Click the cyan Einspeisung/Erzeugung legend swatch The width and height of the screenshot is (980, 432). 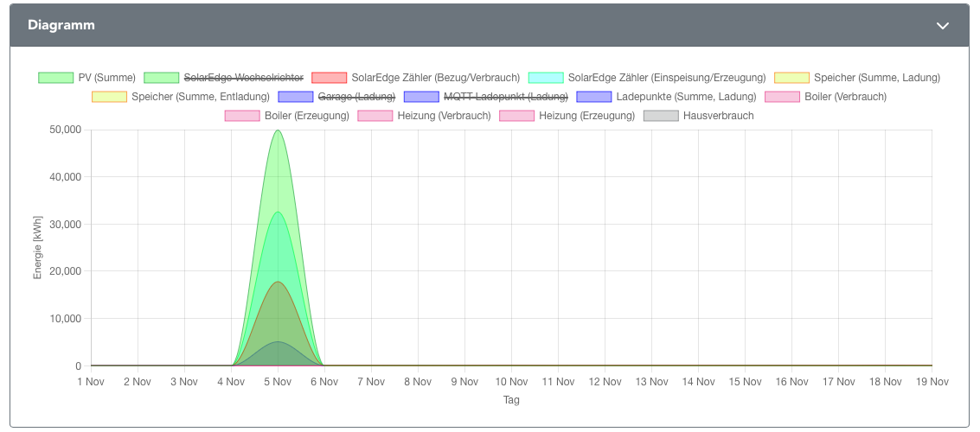[x=545, y=78]
